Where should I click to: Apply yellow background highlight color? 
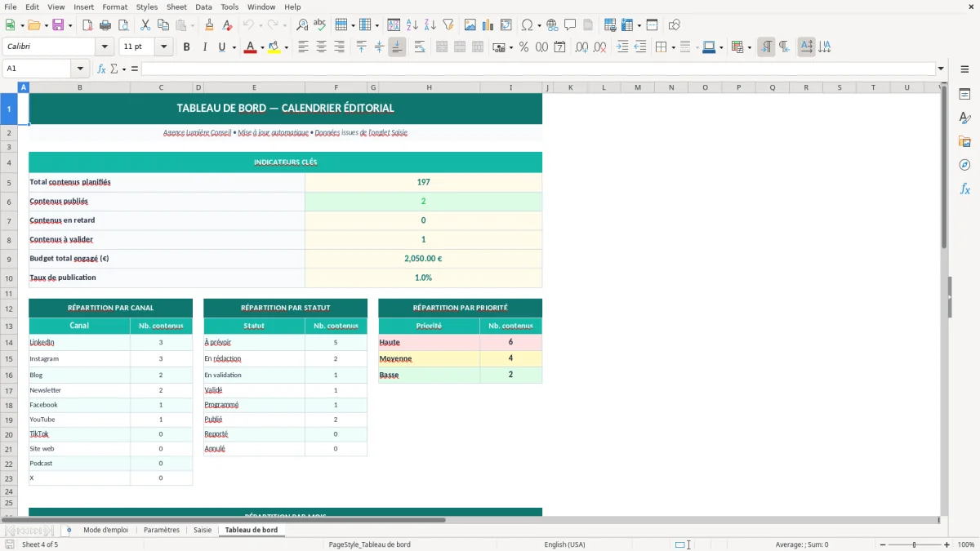tap(274, 47)
